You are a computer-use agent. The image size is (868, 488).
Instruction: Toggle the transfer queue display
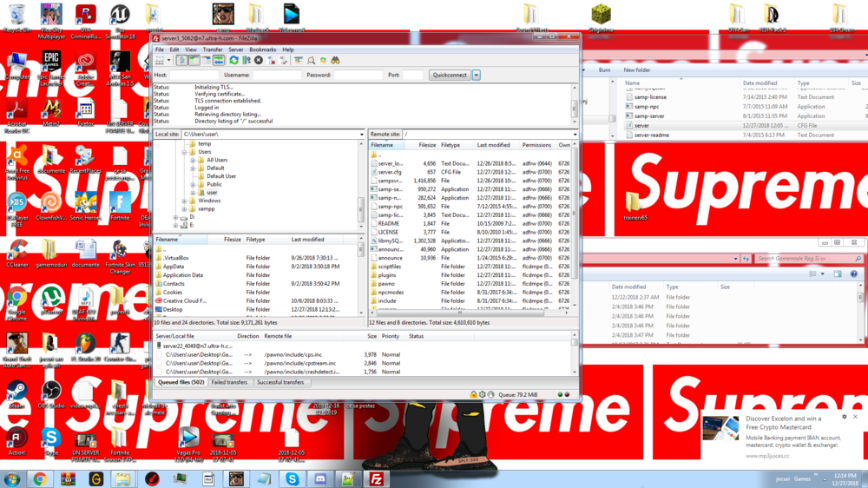coord(219,61)
